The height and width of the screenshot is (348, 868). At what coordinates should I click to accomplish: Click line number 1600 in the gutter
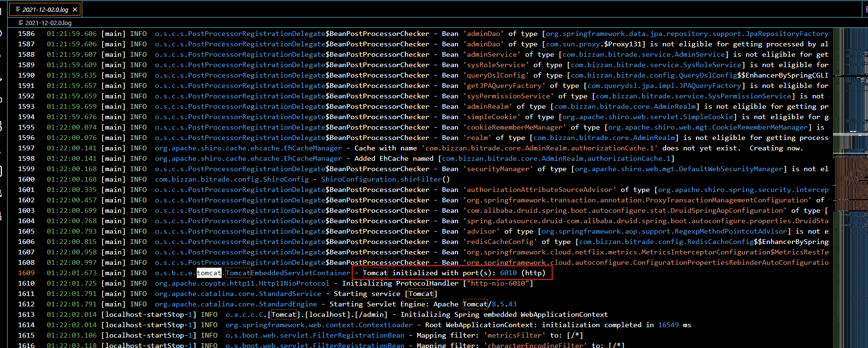[x=26, y=179]
